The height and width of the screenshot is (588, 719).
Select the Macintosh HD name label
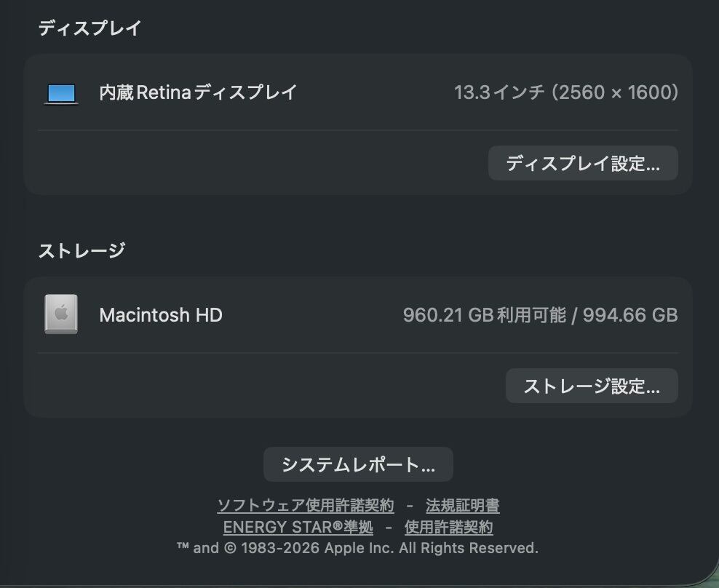pyautogui.click(x=161, y=315)
